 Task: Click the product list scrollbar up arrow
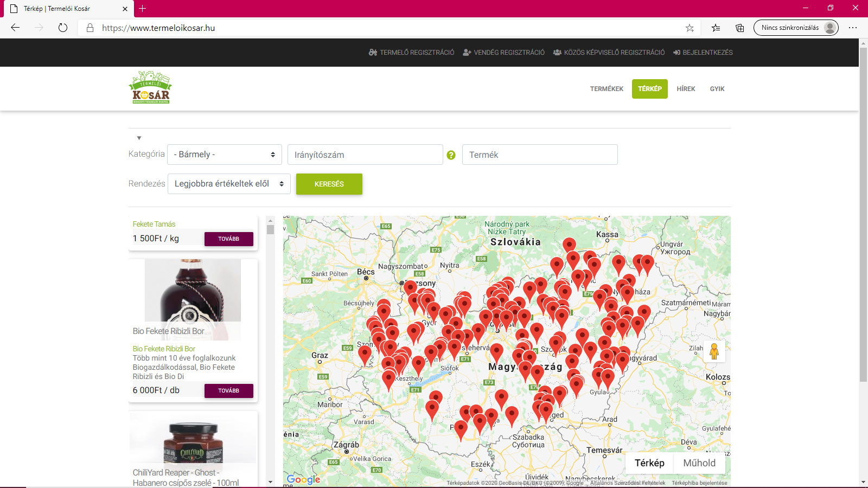[x=270, y=221]
